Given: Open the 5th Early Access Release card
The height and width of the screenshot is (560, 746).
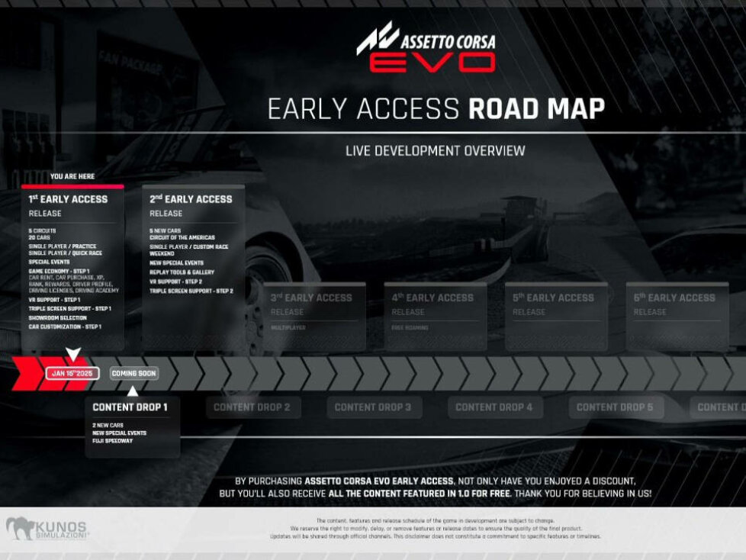Looking at the screenshot, I should click(556, 317).
